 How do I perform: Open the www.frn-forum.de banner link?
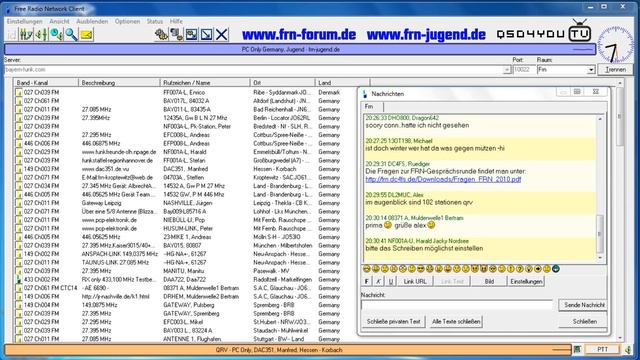click(x=299, y=35)
